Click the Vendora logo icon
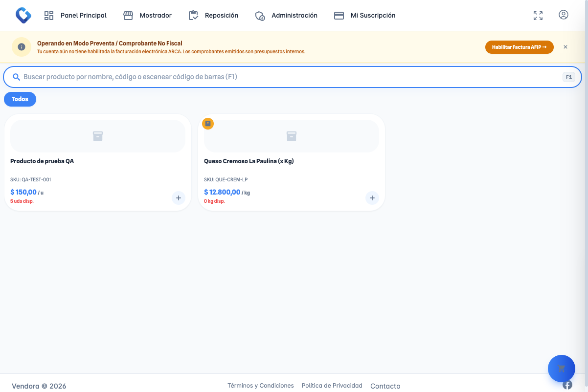 point(23,15)
